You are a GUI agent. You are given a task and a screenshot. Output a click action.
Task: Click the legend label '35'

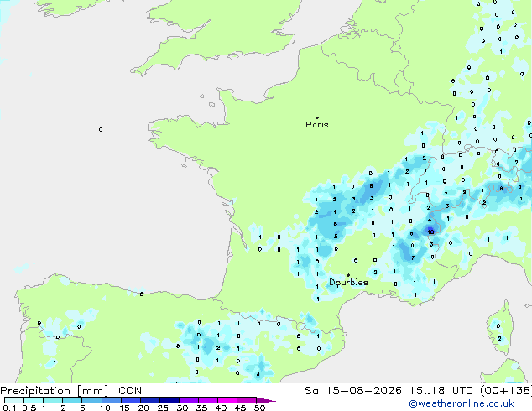pyautogui.click(x=201, y=408)
